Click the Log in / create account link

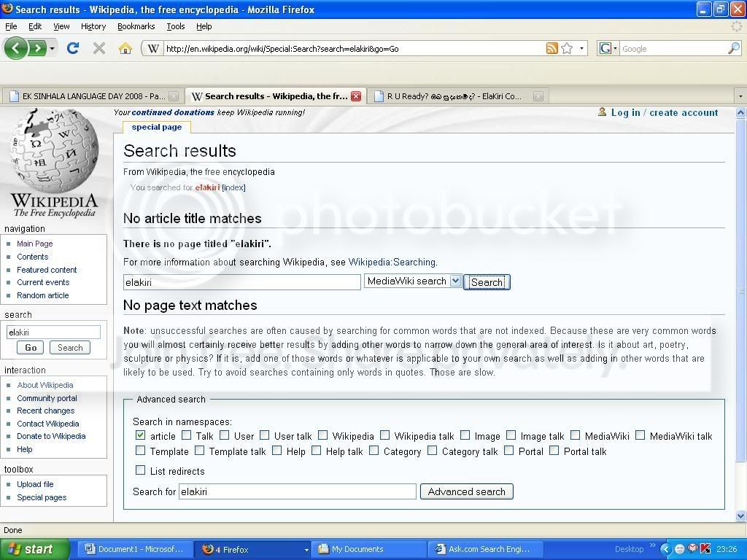coord(664,113)
